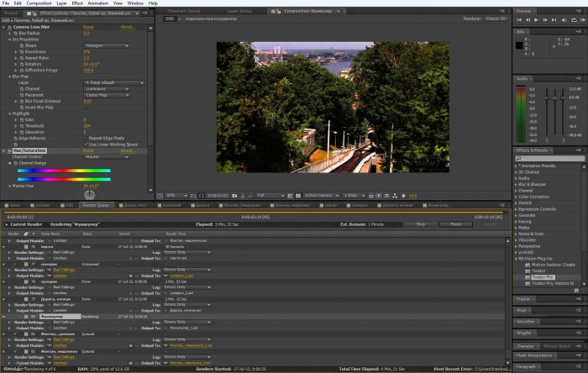Toggle Always Preview This View icon

click(x=160, y=196)
